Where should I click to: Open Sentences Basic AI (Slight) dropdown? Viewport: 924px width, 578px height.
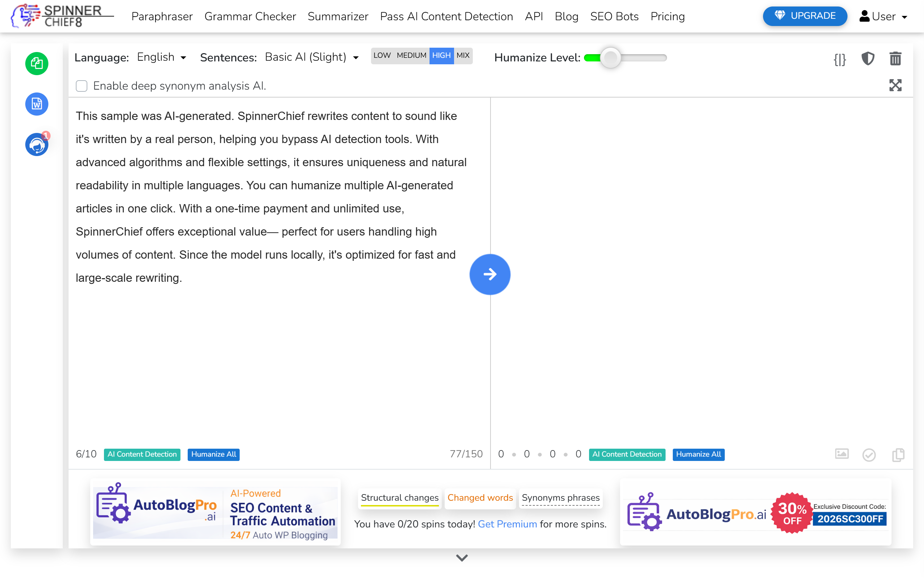pos(312,57)
